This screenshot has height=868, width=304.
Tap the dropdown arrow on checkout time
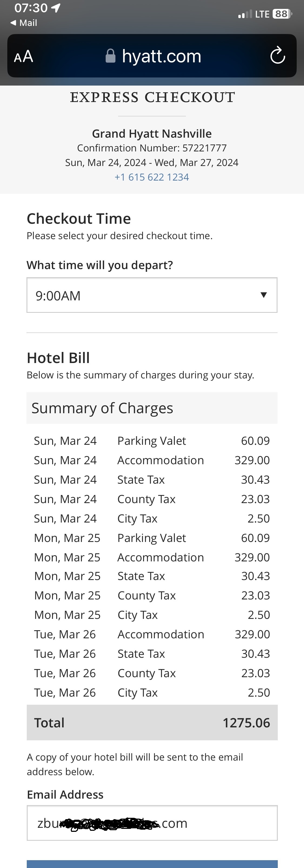point(264,295)
